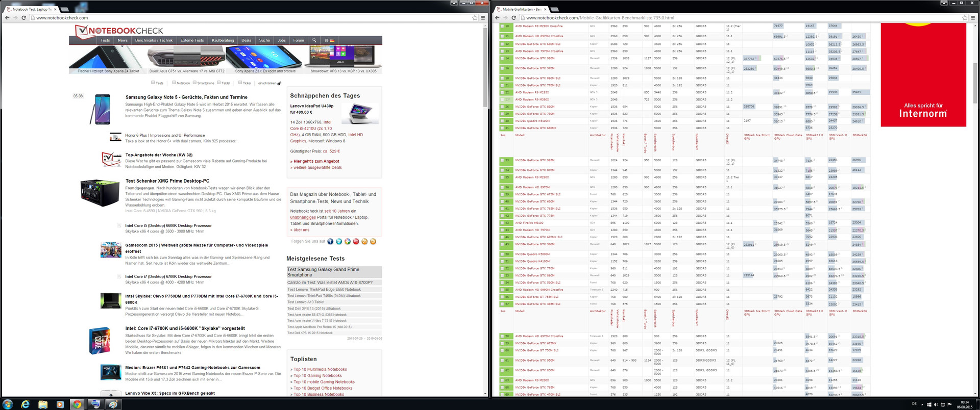Open the Benchmarks / Technik menu

[x=154, y=40]
